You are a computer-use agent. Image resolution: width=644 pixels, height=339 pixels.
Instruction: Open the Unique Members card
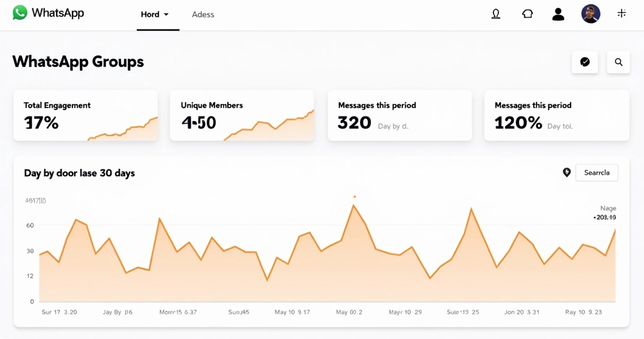pos(242,115)
